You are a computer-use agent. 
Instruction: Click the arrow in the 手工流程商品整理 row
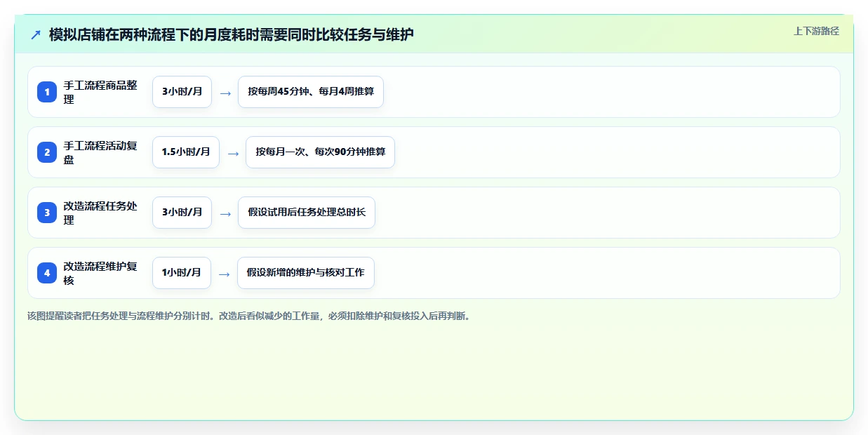(225, 93)
